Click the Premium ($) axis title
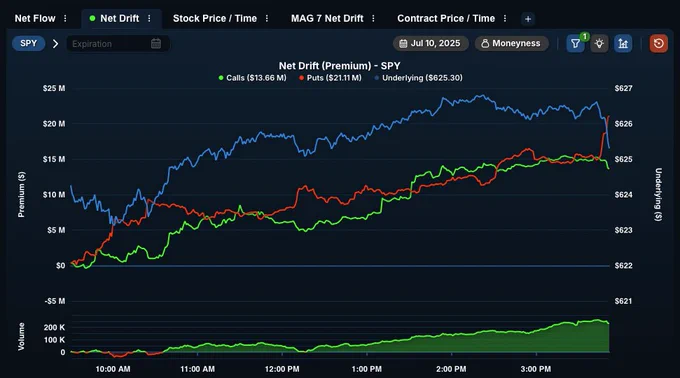 tap(21, 194)
